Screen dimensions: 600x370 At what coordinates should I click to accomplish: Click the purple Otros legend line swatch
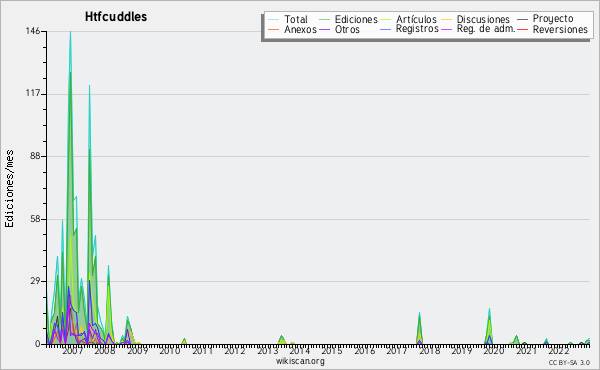[324, 29]
